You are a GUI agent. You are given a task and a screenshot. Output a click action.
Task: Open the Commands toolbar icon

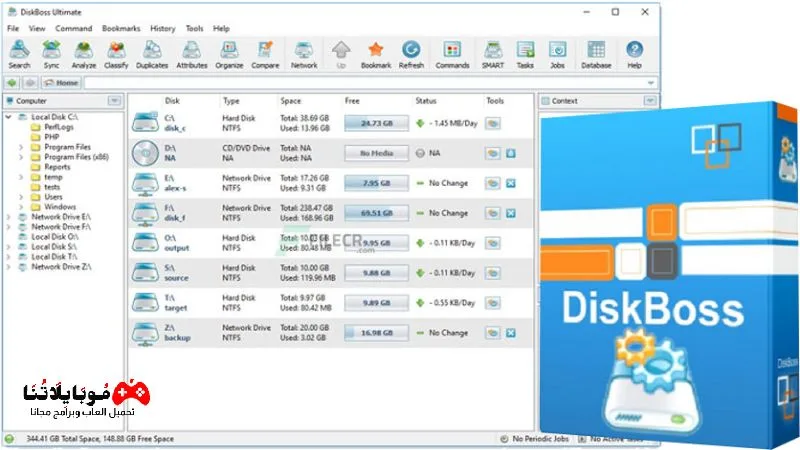(452, 55)
